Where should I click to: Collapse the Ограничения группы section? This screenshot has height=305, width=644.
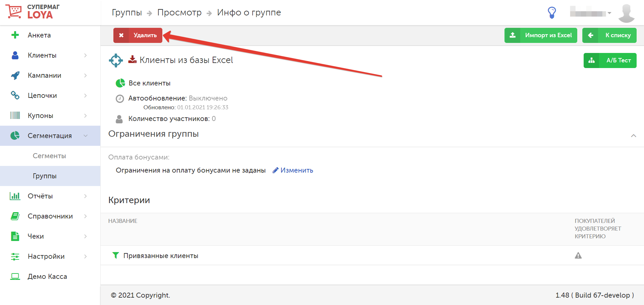tap(634, 136)
